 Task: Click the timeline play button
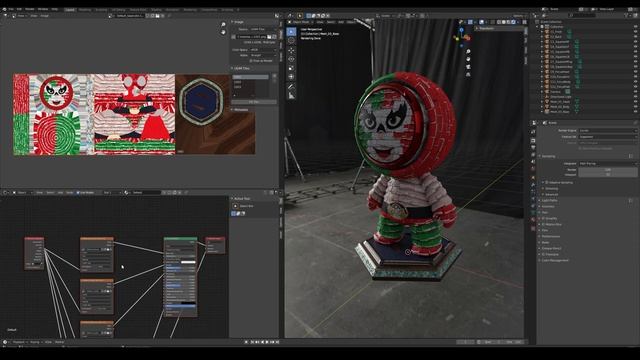[267, 342]
